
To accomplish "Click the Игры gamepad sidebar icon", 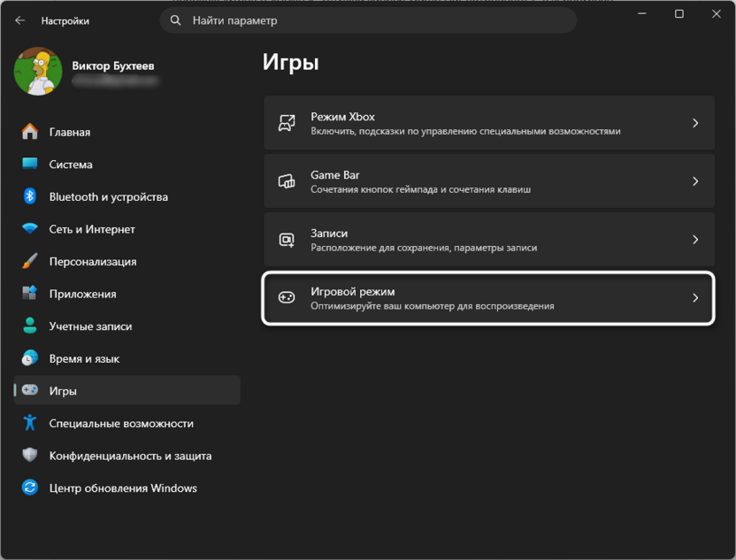I will tap(29, 390).
